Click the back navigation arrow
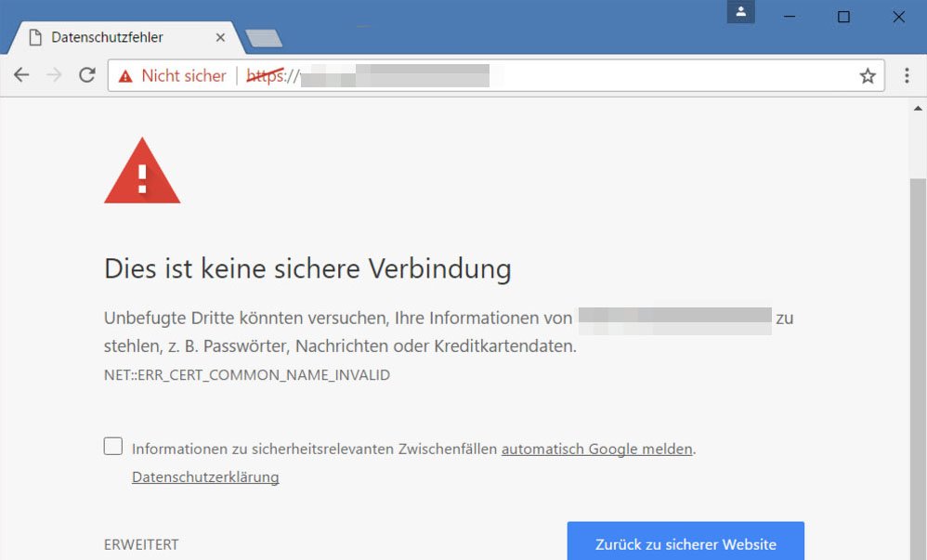The width and height of the screenshot is (927, 560). pos(21,76)
